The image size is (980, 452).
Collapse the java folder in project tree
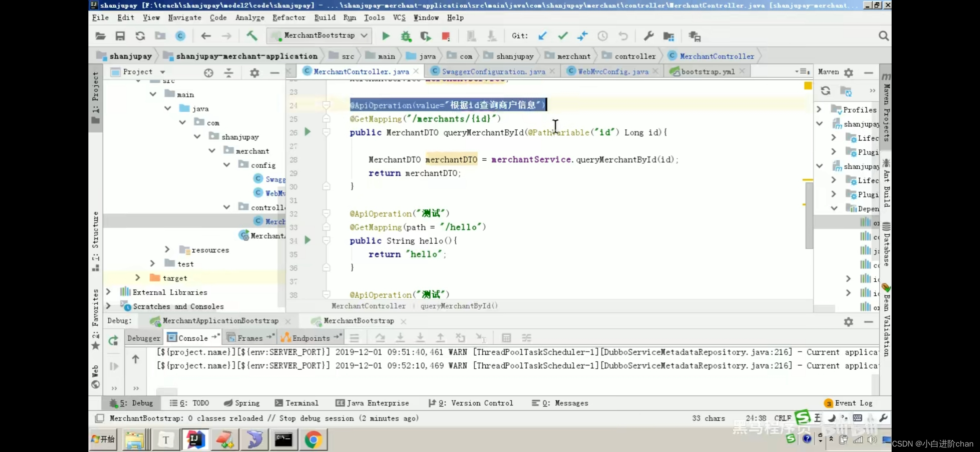pyautogui.click(x=168, y=108)
